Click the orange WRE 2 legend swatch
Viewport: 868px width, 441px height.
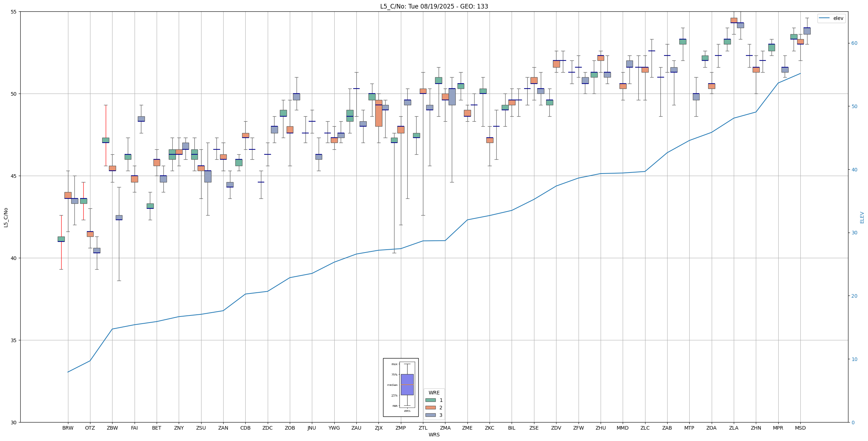click(430, 408)
